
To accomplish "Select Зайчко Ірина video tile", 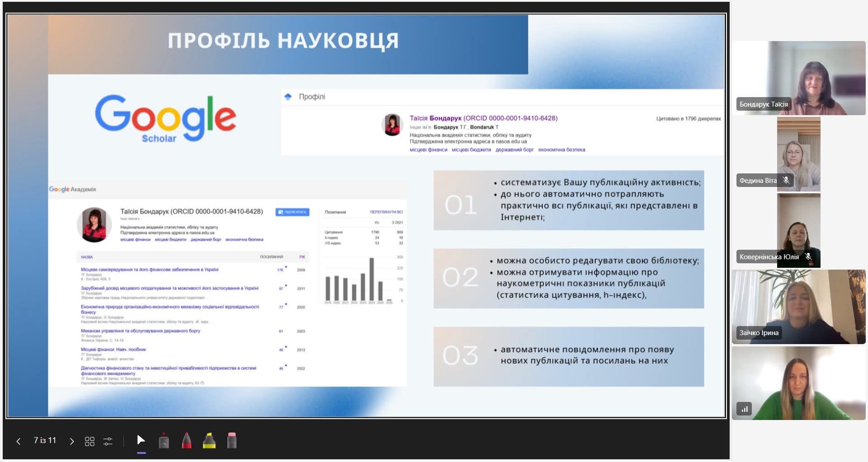I will 798,307.
